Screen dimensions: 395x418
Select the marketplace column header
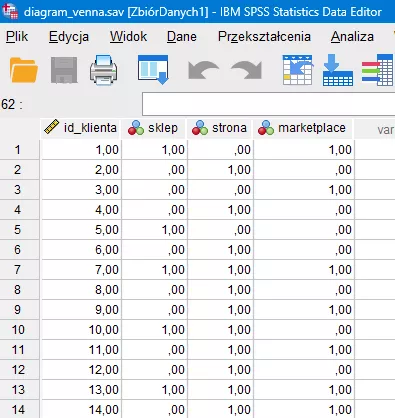[x=304, y=128]
